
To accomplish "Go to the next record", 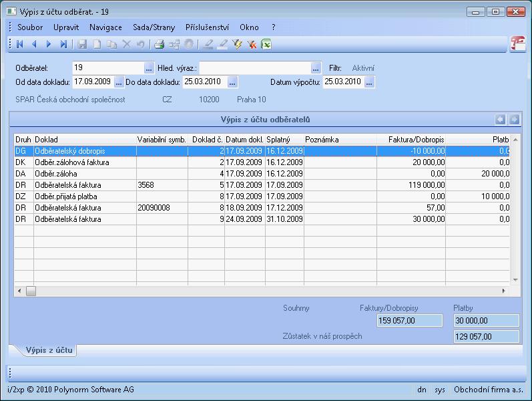I will coord(49,44).
